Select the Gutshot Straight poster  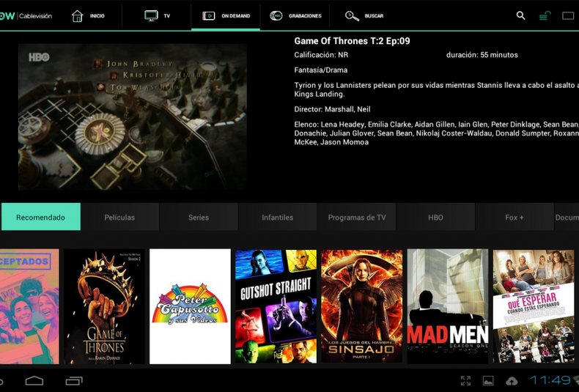pyautogui.click(x=276, y=306)
